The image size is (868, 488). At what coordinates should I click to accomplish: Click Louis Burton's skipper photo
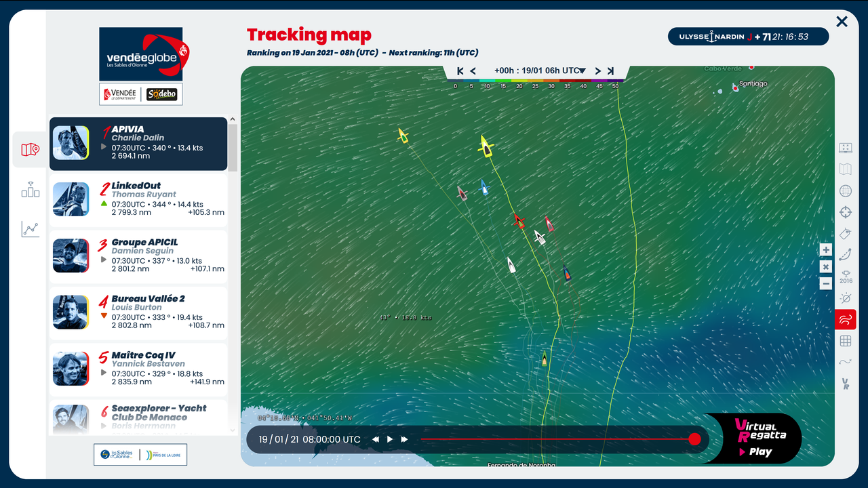pos(71,312)
